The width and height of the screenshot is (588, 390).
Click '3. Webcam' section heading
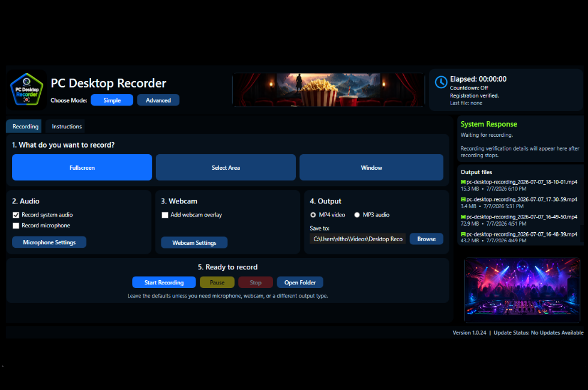pos(179,202)
